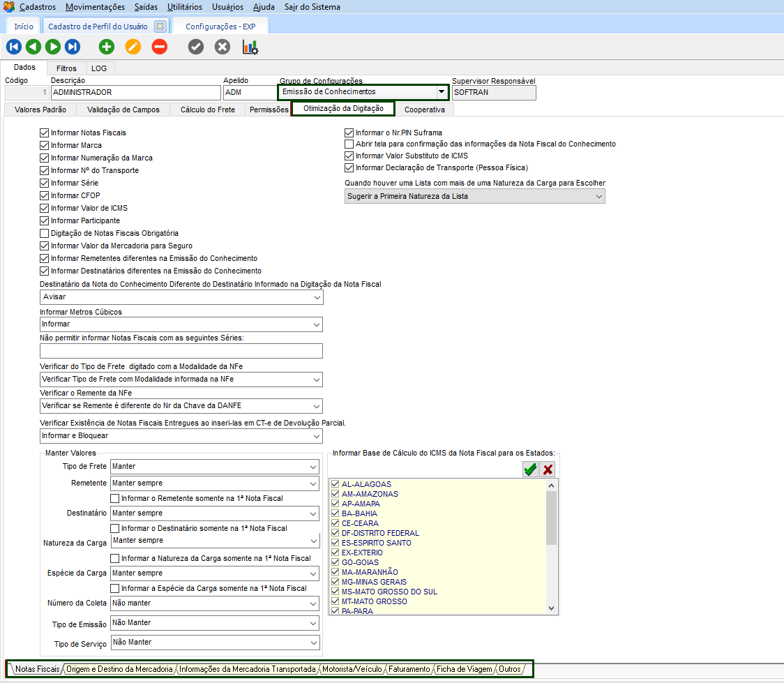
Task: Open Tipo de Frete Manter dropdown
Action: click(313, 467)
